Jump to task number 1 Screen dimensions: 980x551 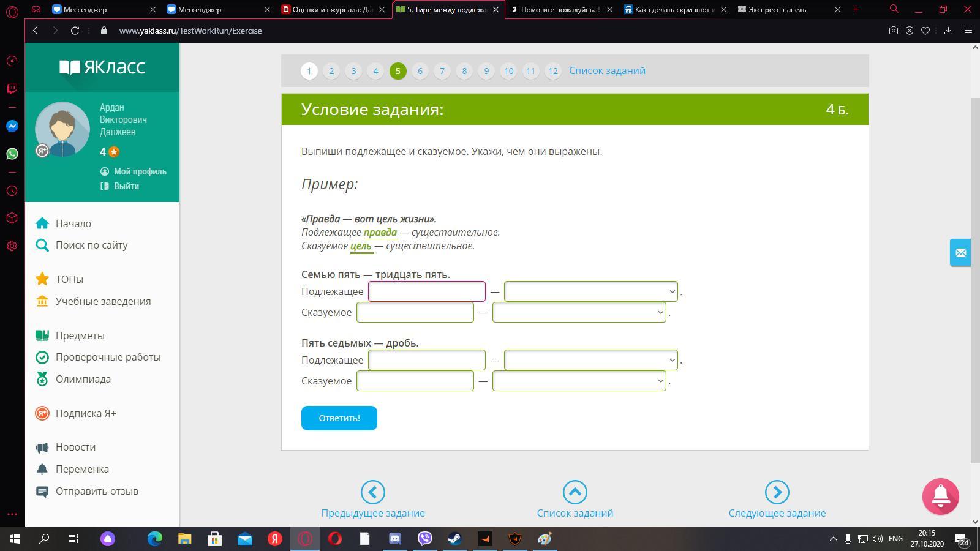pos(309,71)
